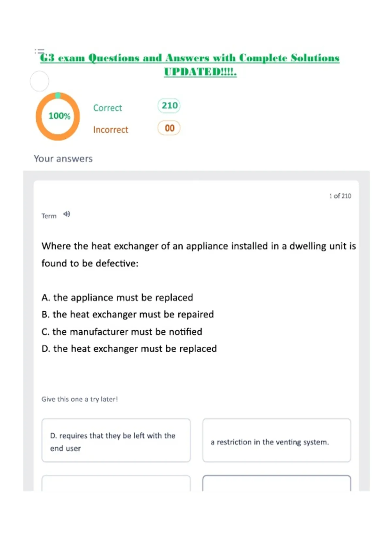Choose the highlighted lower-right answer card

pyautogui.click(x=277, y=483)
